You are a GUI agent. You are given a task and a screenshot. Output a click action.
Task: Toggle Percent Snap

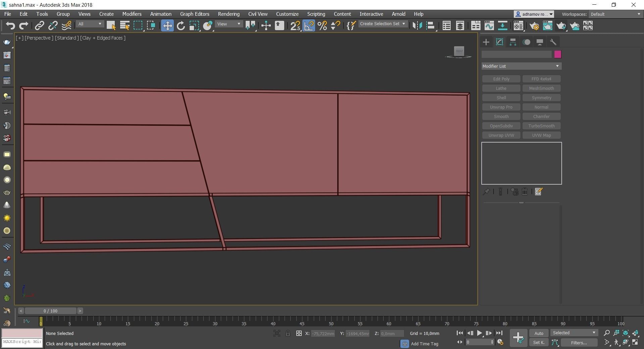point(322,26)
